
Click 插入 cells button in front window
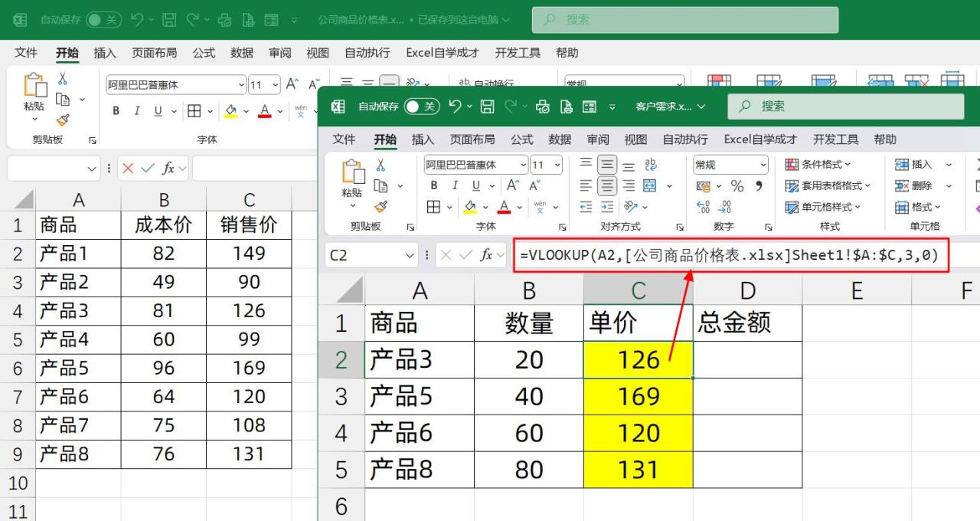[914, 165]
